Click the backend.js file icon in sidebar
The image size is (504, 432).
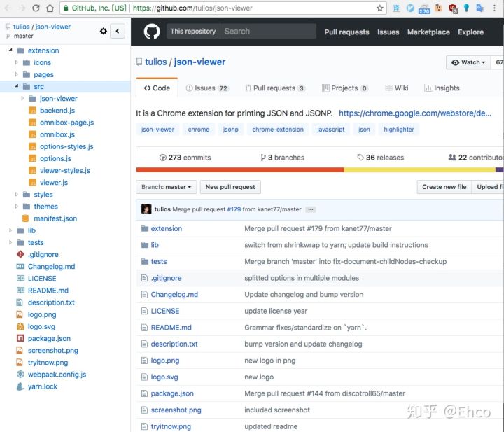point(32,111)
